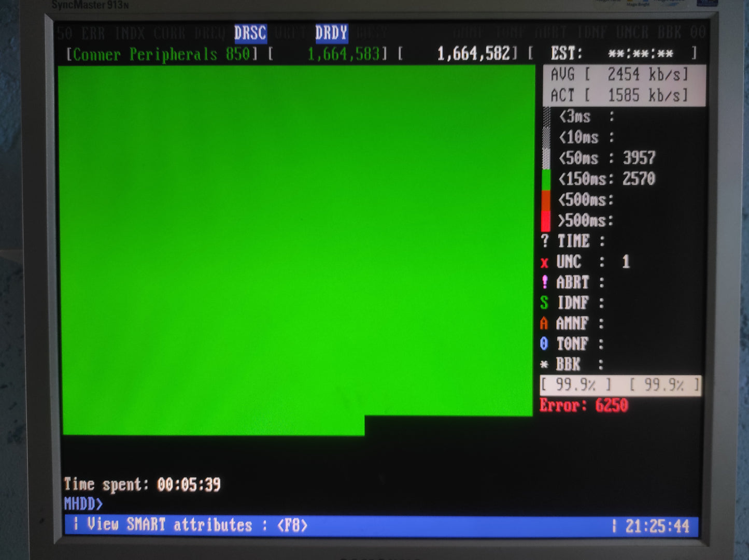Screen dimensions: 749x560
Task: Click the pink exclamation ABRT symbol
Action: (544, 282)
